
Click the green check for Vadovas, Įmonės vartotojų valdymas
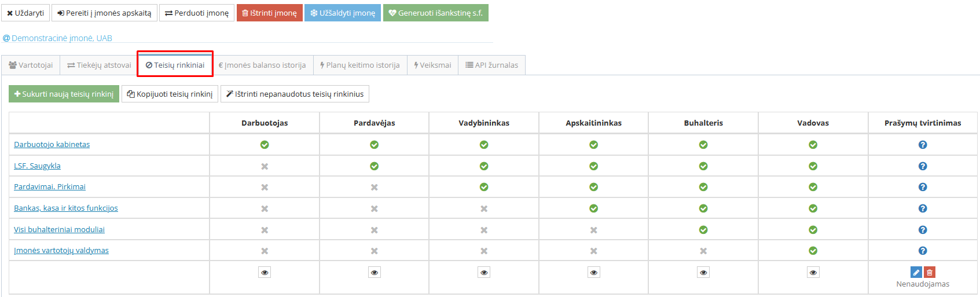pos(813,251)
